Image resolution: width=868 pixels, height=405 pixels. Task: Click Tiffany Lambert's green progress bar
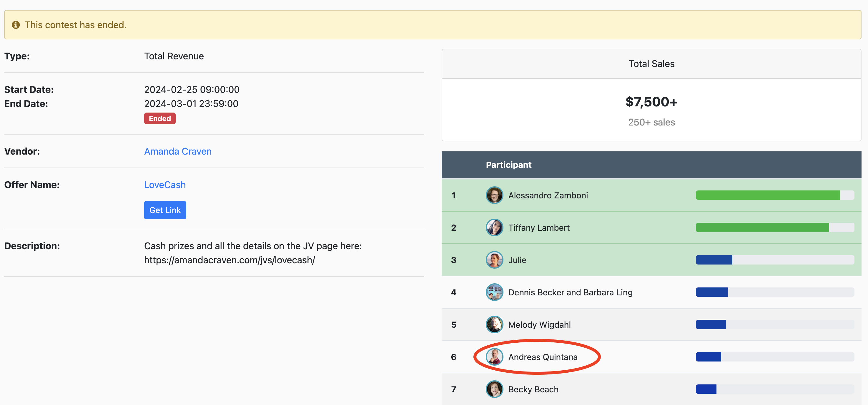[762, 227]
